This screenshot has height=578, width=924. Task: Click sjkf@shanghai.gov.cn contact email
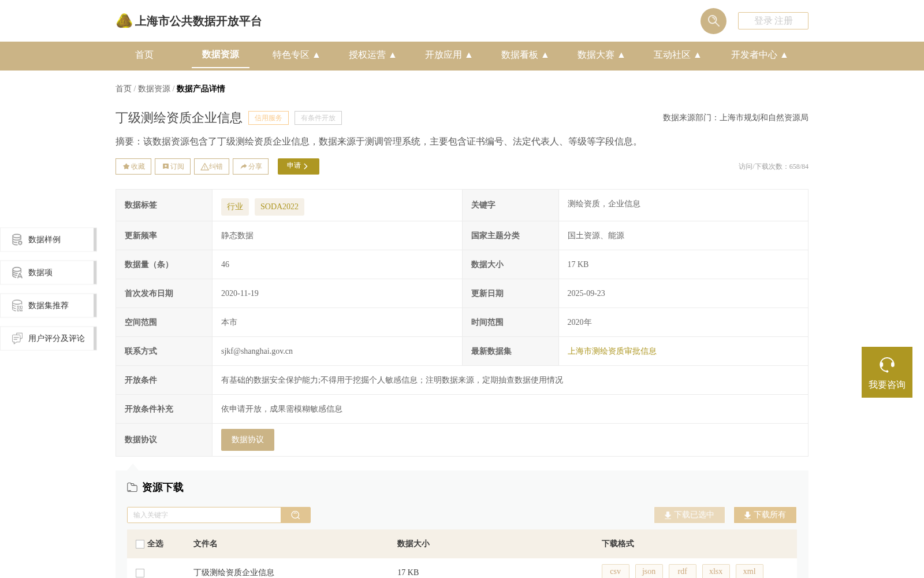tap(257, 351)
